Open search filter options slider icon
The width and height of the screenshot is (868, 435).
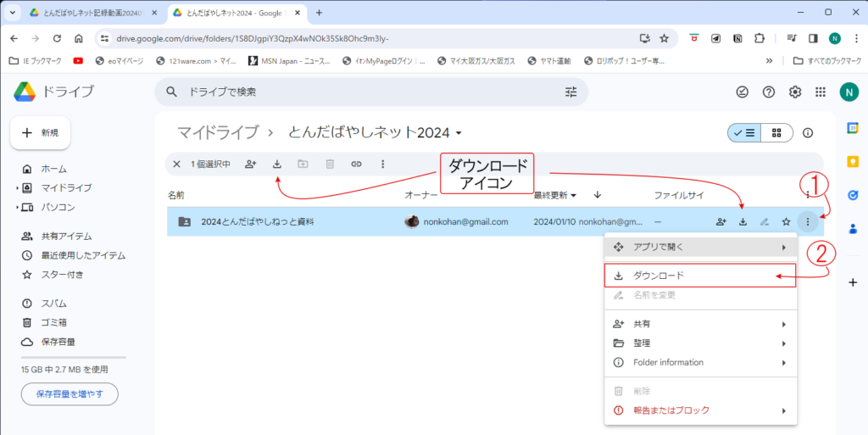click(570, 92)
